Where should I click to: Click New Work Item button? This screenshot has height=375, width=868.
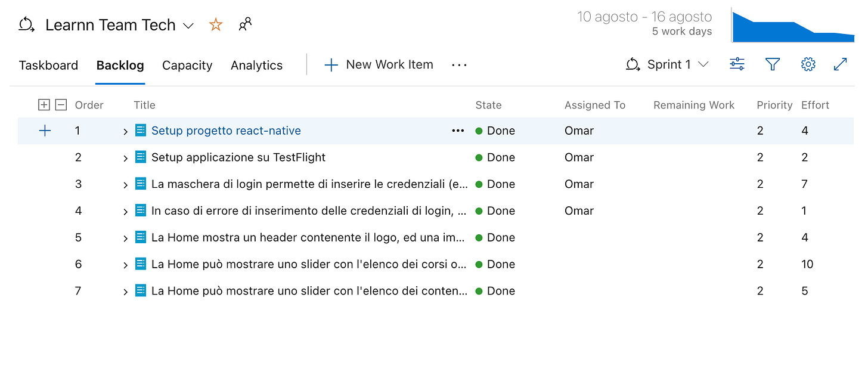[379, 64]
